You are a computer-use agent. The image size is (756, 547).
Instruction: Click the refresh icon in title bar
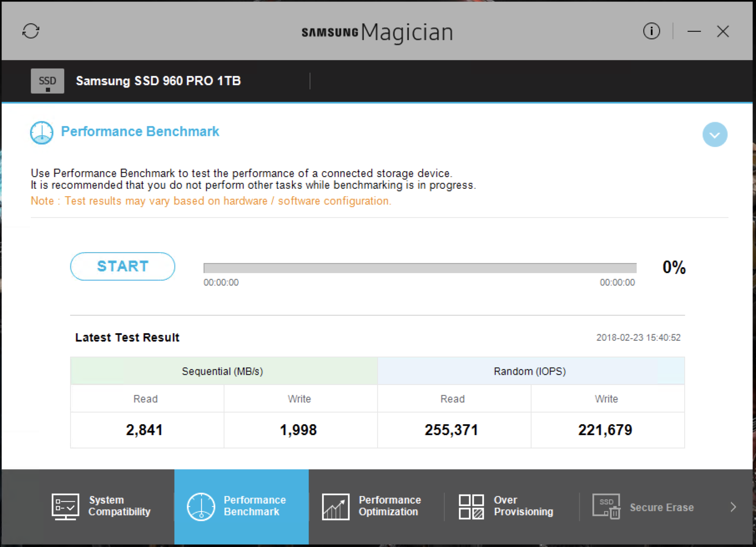[x=31, y=31]
